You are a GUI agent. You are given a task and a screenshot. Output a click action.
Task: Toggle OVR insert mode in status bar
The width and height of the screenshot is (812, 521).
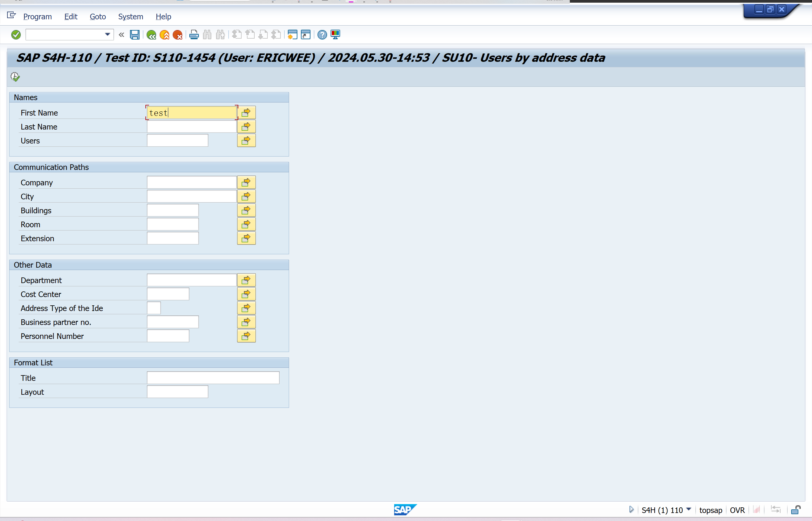coord(737,510)
